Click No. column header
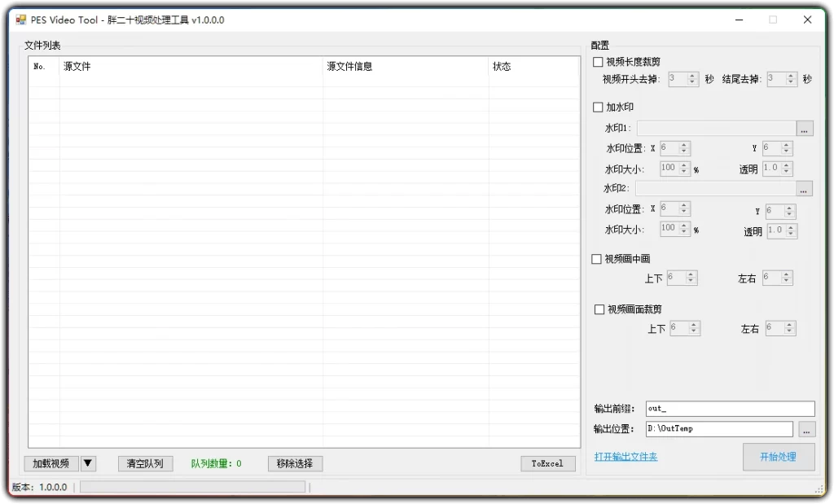Image resolution: width=834 pixels, height=504 pixels. click(x=44, y=67)
